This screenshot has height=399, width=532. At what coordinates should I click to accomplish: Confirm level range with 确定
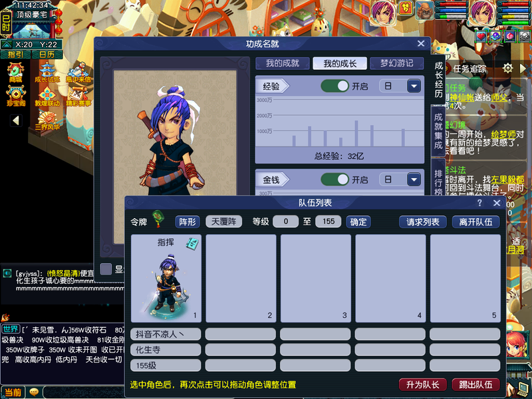coord(358,222)
